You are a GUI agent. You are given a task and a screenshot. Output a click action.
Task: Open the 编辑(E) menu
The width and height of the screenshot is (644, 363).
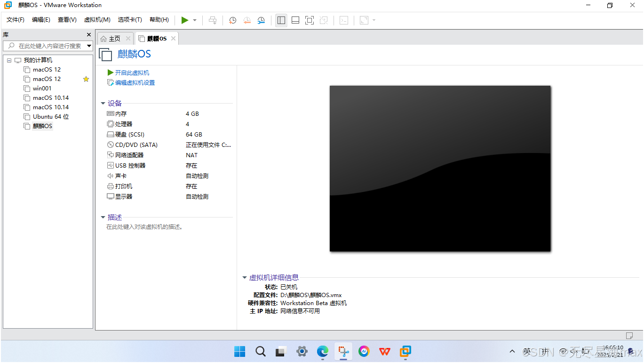tap(41, 20)
